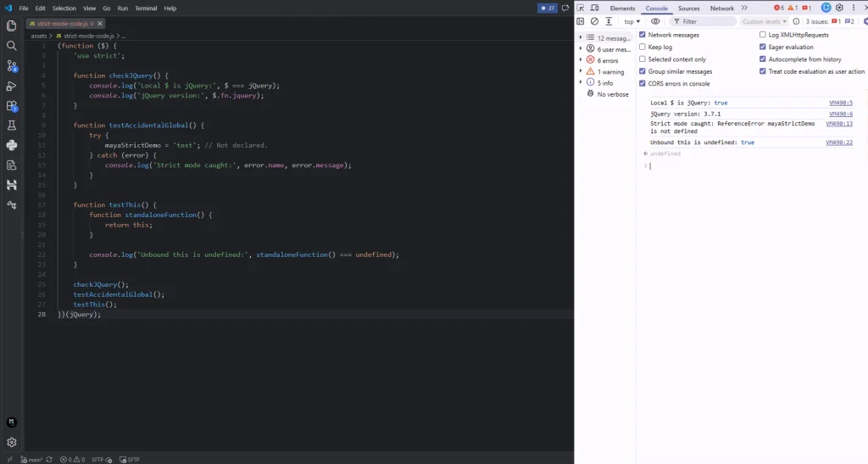This screenshot has height=464, width=868.
Task: Toggle Autocomplete from history
Action: (x=762, y=59)
